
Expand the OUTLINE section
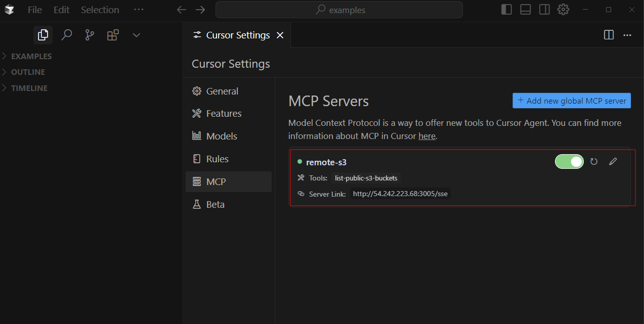click(28, 72)
